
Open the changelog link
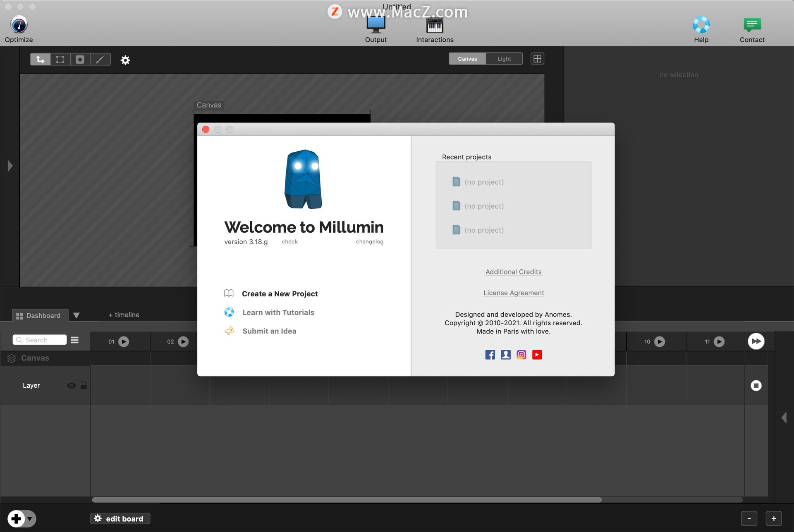click(x=369, y=242)
